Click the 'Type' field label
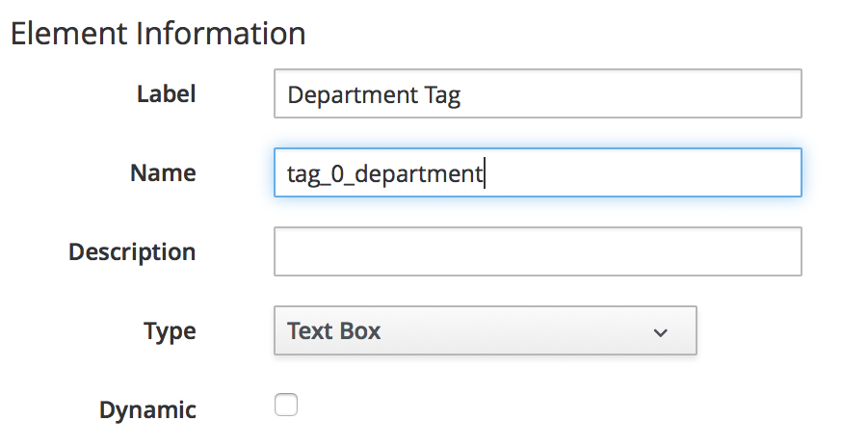This screenshot has width=868, height=447. [x=170, y=331]
